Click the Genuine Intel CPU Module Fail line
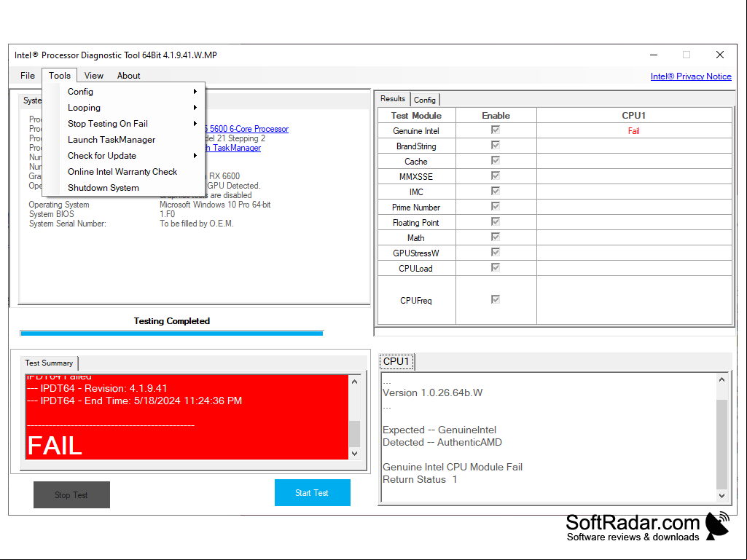Viewport: 747px width, 560px height. (x=453, y=467)
